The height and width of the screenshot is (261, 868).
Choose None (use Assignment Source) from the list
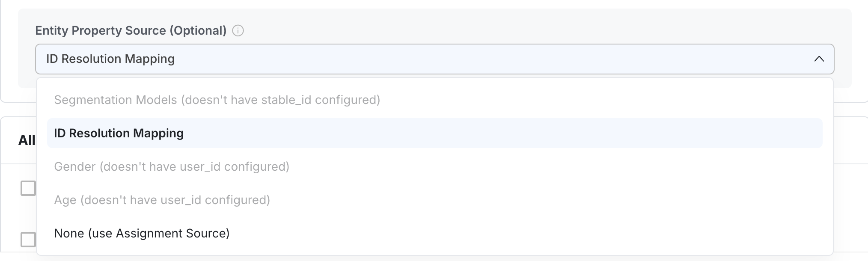[142, 233]
